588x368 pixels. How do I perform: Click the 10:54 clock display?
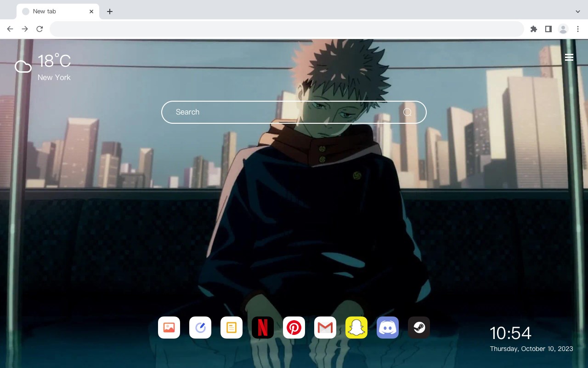510,333
